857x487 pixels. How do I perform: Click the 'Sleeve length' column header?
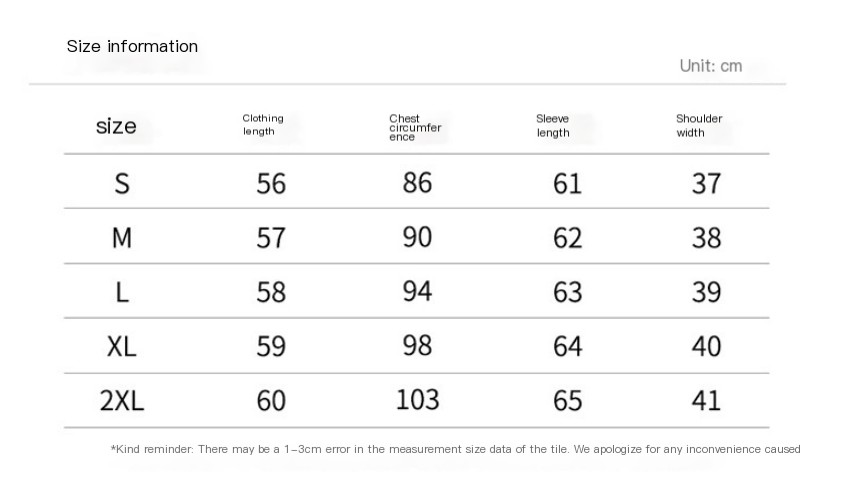tap(553, 126)
